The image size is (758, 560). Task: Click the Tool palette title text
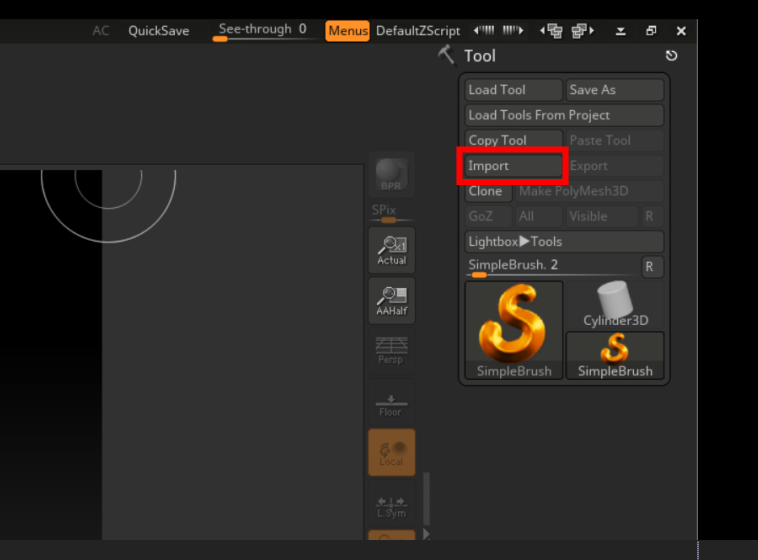[x=480, y=56]
